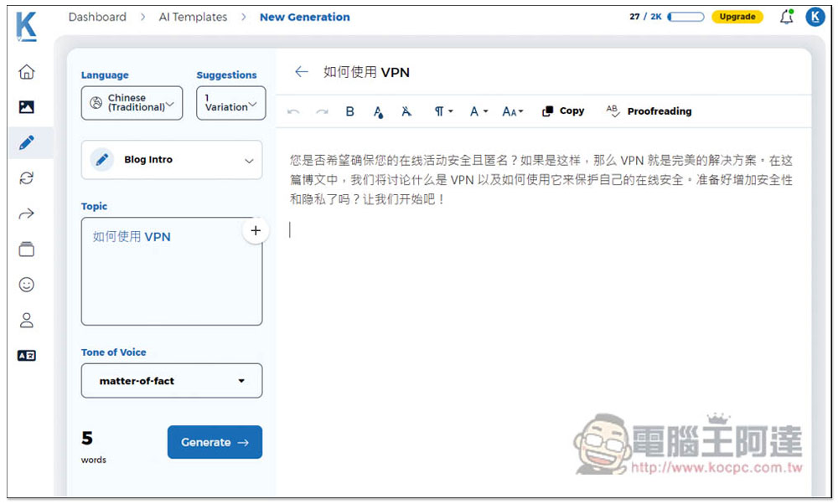The height and width of the screenshot is (504, 838).
Task: Open the 1 Variation suggestions dropdown
Action: coord(230,102)
